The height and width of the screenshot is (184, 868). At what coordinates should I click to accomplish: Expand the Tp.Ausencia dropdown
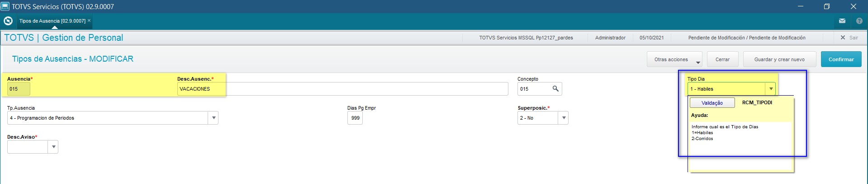[213, 118]
